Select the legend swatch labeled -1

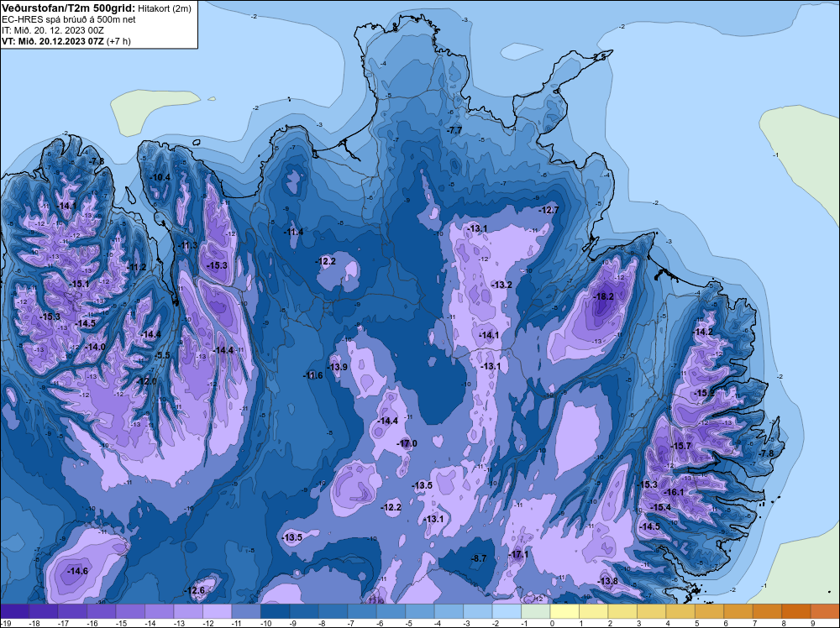[536, 611]
